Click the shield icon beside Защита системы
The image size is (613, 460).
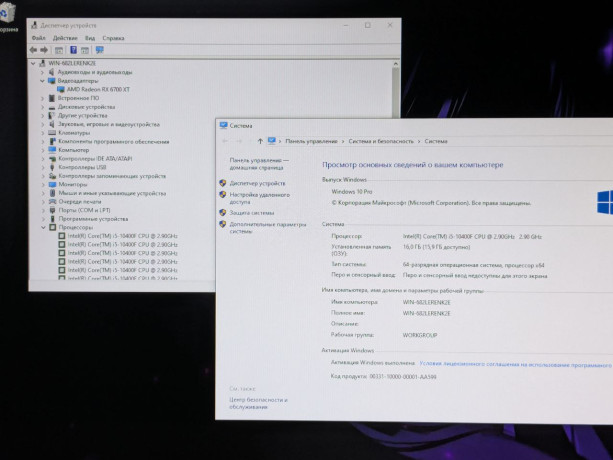click(223, 213)
